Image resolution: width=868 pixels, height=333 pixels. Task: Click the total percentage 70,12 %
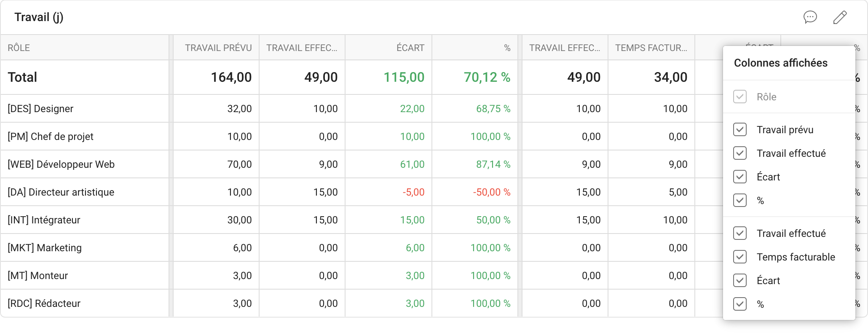pyautogui.click(x=487, y=77)
